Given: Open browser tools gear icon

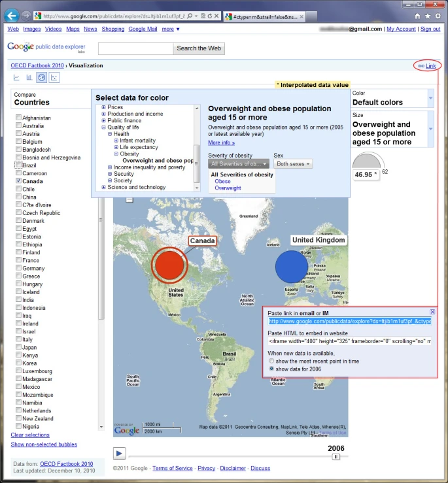Looking at the screenshot, I should 438,16.
